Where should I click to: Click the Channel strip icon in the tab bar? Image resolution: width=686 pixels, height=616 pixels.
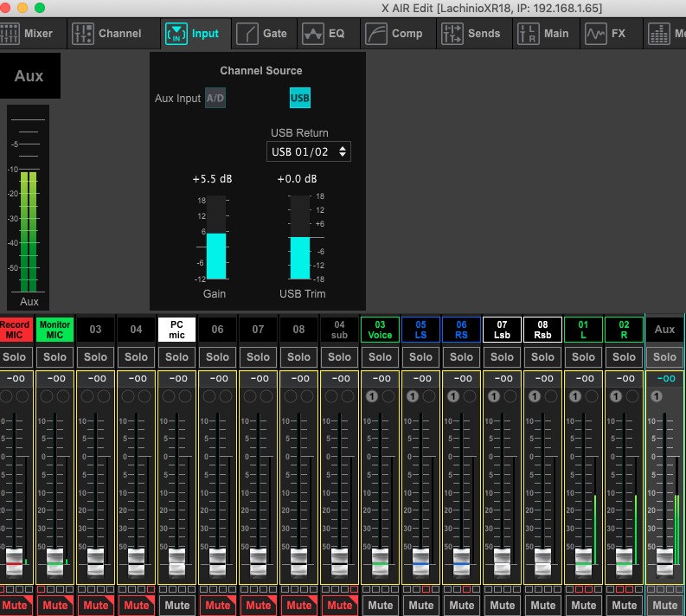coord(83,34)
